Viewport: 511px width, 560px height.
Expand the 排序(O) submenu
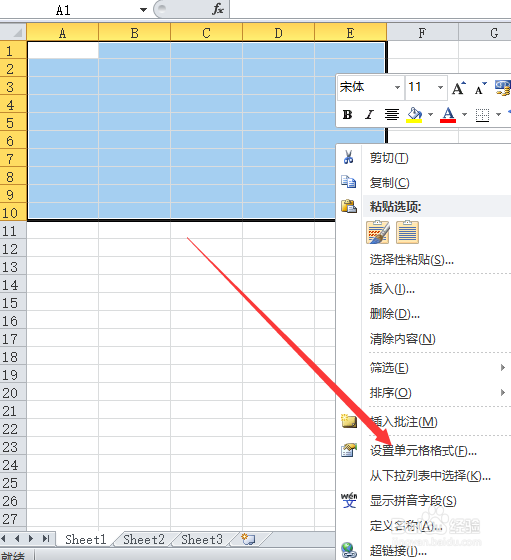[x=437, y=392]
